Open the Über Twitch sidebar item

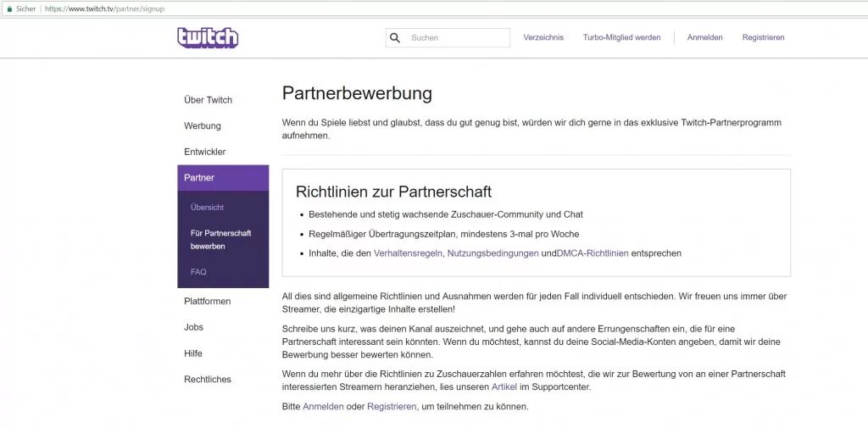click(x=209, y=100)
